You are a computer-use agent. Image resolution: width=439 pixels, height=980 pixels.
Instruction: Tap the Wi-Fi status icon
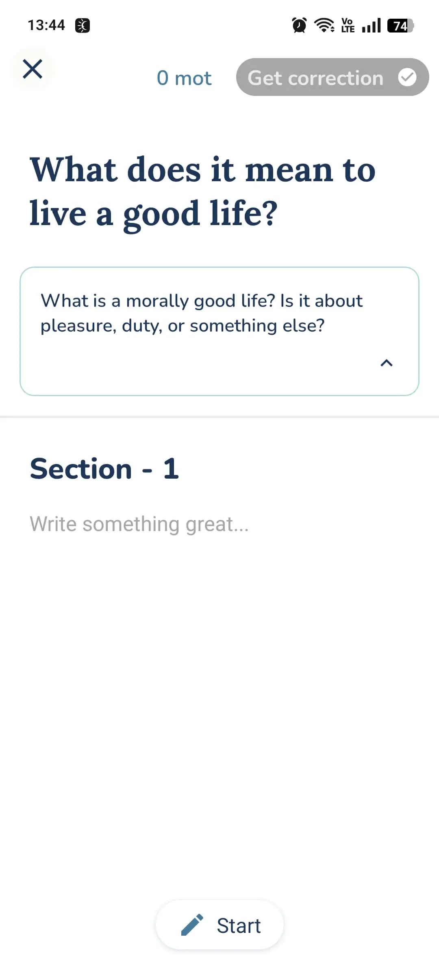point(324,25)
